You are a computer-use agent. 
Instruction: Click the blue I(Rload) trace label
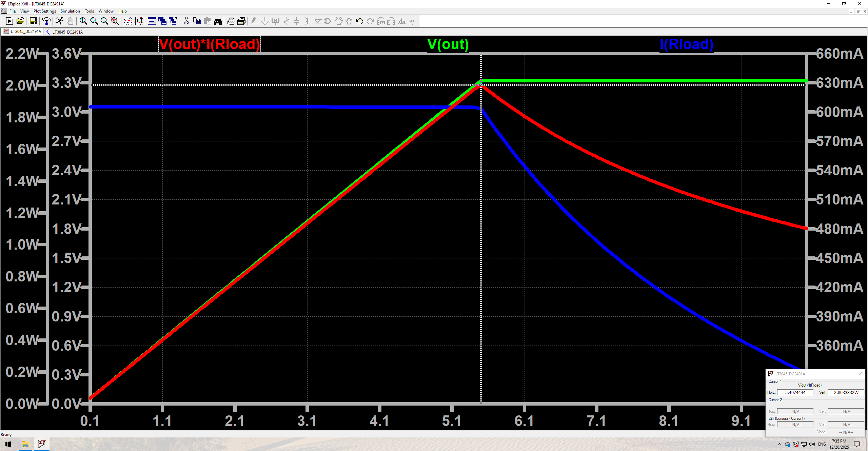(687, 44)
